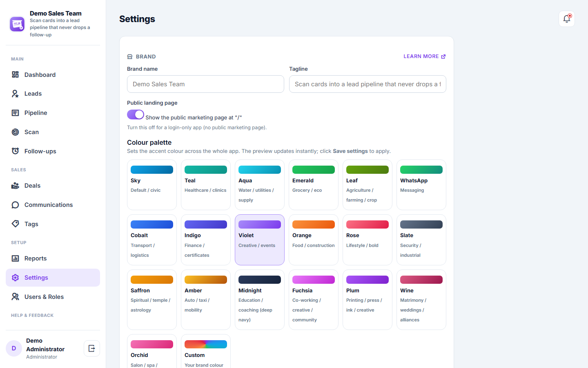
Task: Choose the Orange palette card
Action: [x=314, y=240]
